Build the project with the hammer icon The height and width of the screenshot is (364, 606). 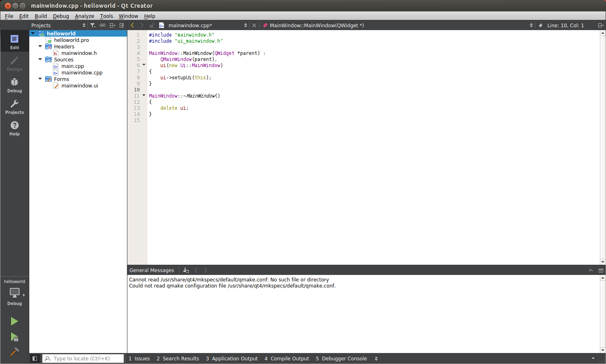[14, 352]
